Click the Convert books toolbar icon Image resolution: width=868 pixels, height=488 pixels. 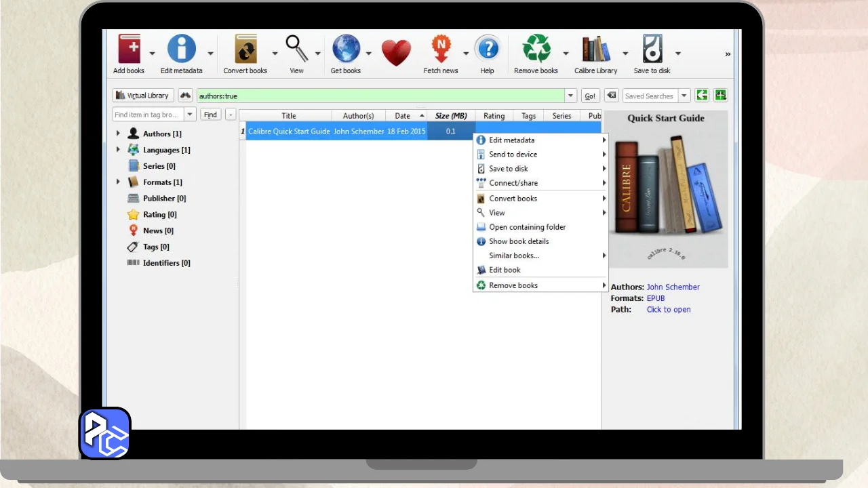tap(245, 50)
